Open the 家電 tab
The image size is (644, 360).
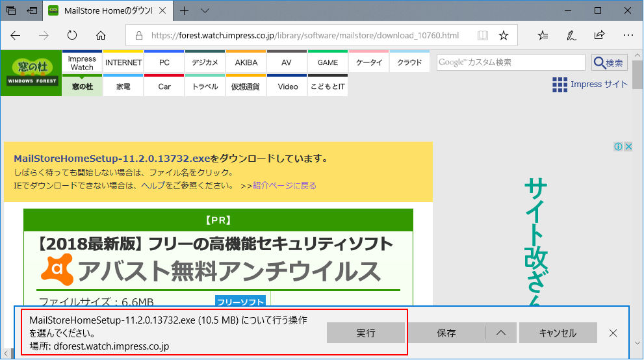pos(123,85)
